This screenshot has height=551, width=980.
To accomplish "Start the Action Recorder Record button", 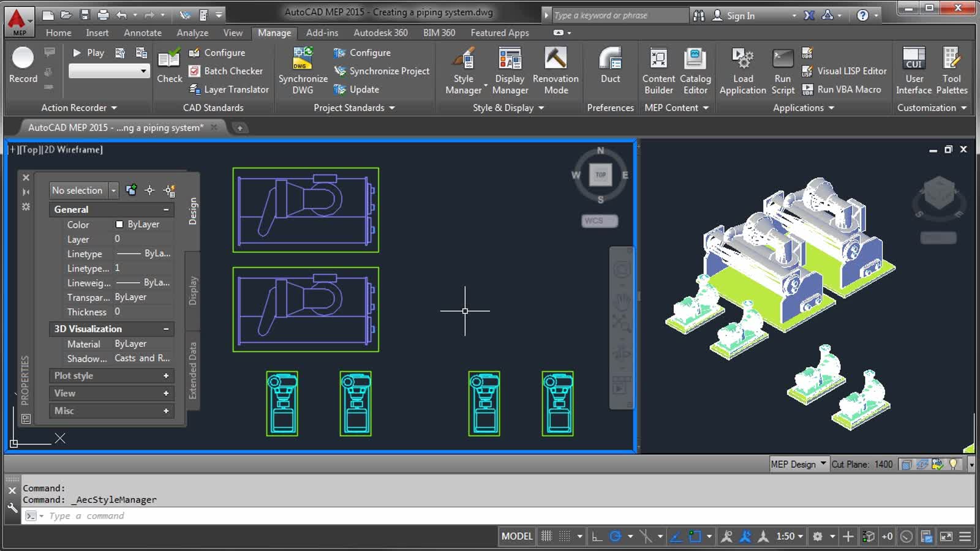I will coord(23,66).
